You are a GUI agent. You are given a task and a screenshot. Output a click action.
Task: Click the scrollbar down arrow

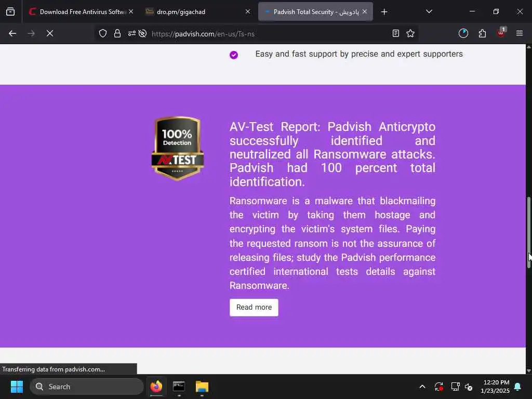coord(528,371)
